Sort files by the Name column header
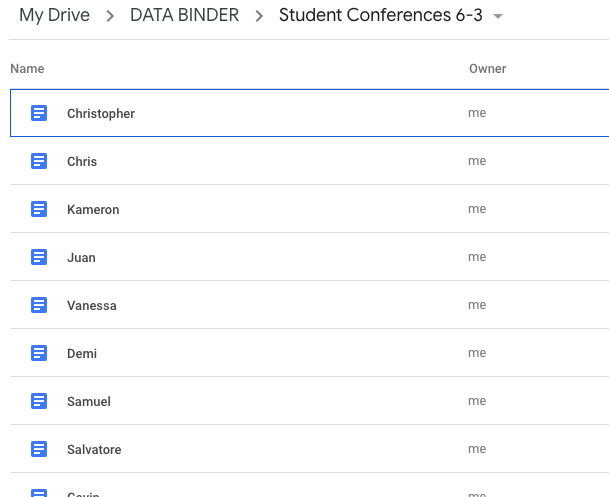The image size is (609, 497). coord(27,69)
